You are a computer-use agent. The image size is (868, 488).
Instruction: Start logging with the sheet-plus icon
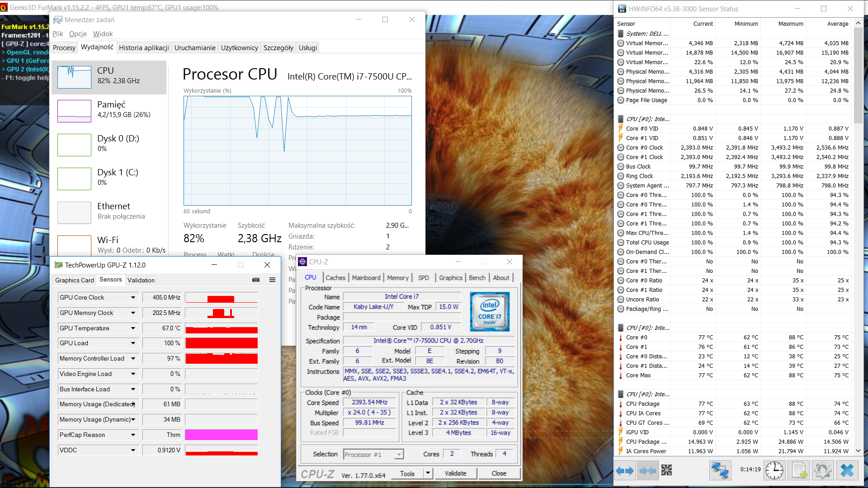tap(798, 471)
